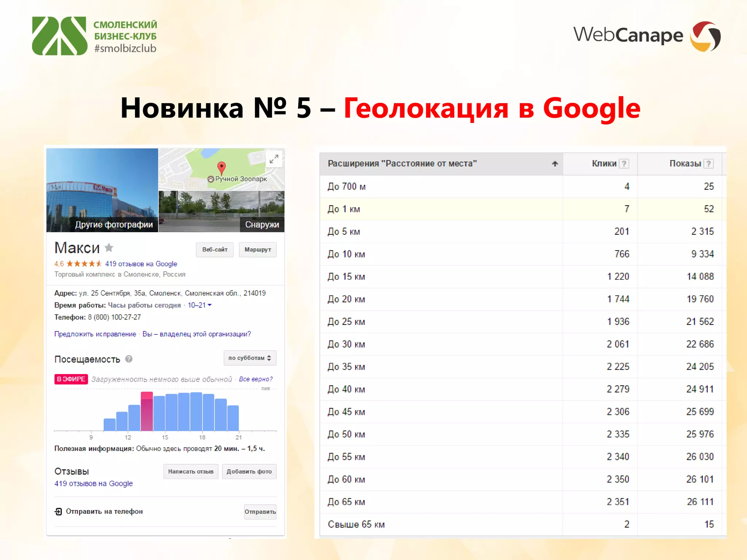Open the Снаружи street view thumbnail

[x=221, y=211]
